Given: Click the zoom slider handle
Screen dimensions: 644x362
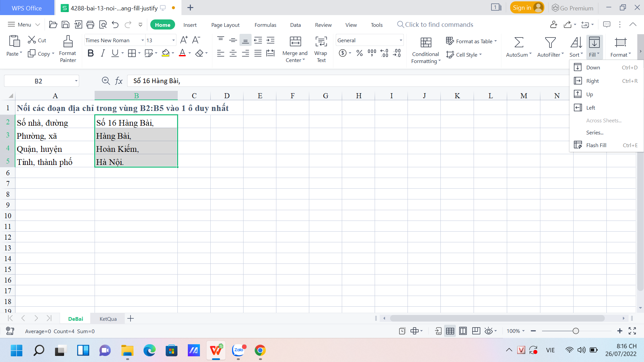Looking at the screenshot, I should (x=576, y=331).
